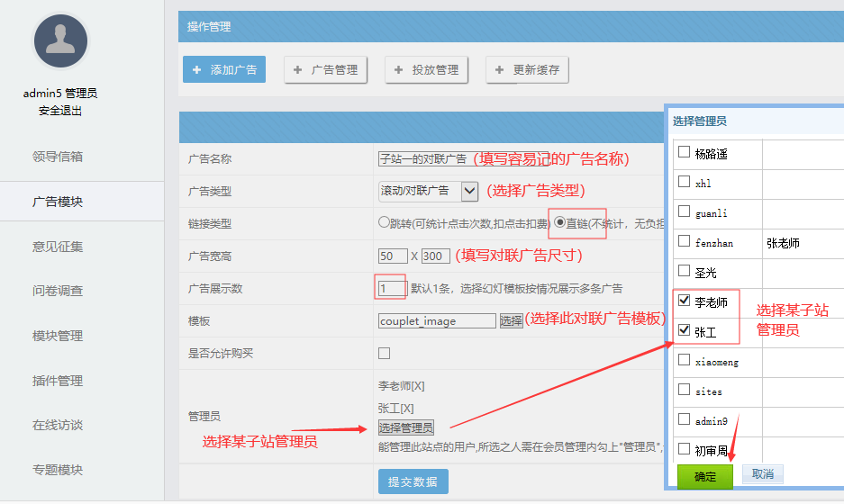844x504 pixels.
Task: Open 广告管理 in the toolbar
Action: click(x=325, y=69)
